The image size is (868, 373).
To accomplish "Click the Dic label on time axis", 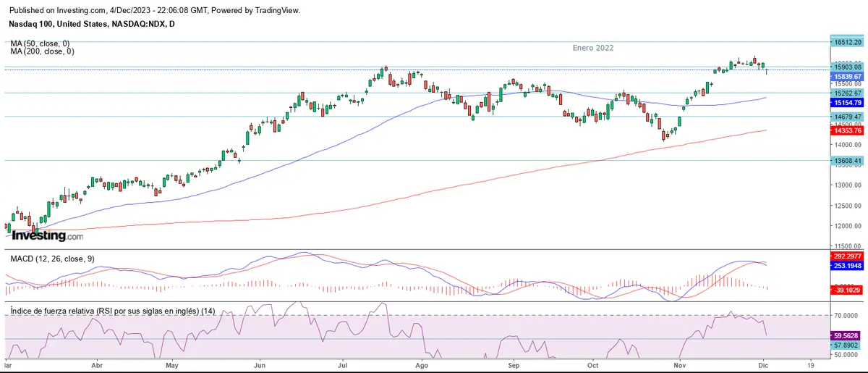I will pos(765,366).
